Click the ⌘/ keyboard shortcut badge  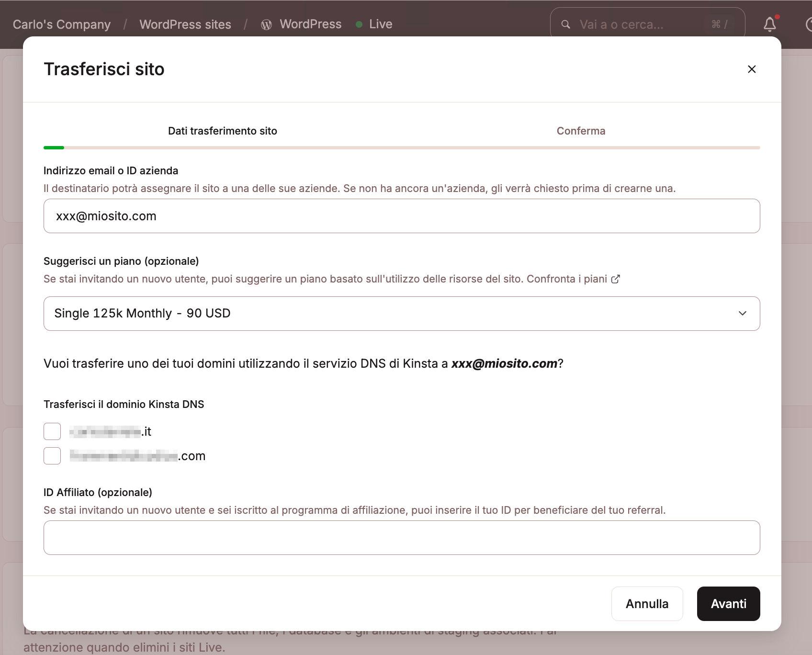pyautogui.click(x=719, y=24)
